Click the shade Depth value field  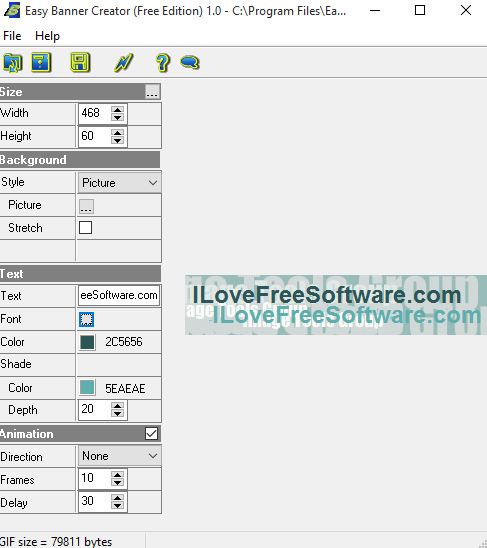tap(94, 409)
